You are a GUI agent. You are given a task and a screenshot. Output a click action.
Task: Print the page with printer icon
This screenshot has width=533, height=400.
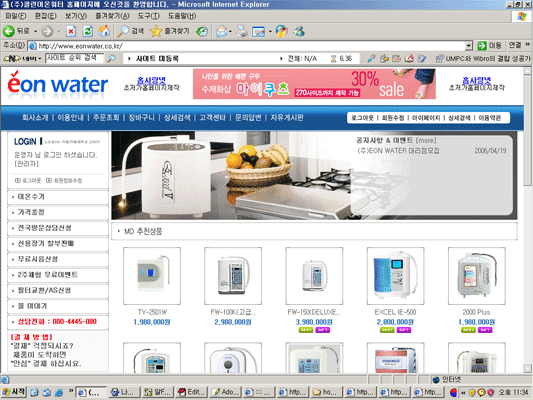point(242,31)
